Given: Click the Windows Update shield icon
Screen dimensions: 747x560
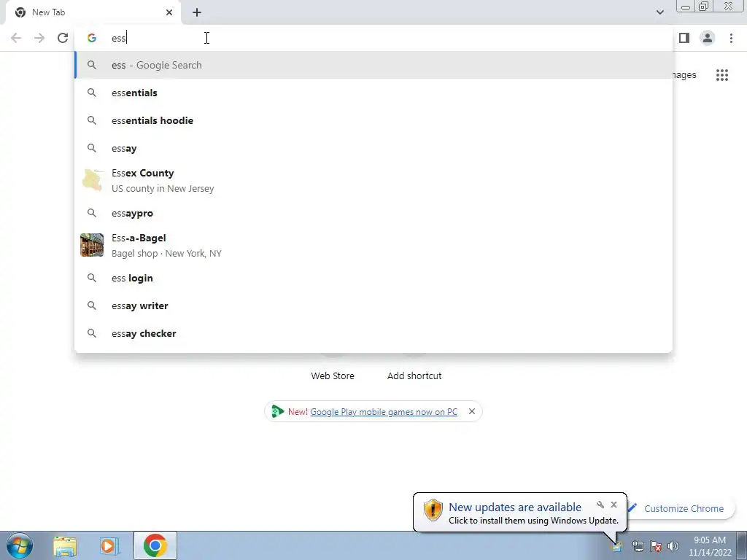Looking at the screenshot, I should (433, 510).
